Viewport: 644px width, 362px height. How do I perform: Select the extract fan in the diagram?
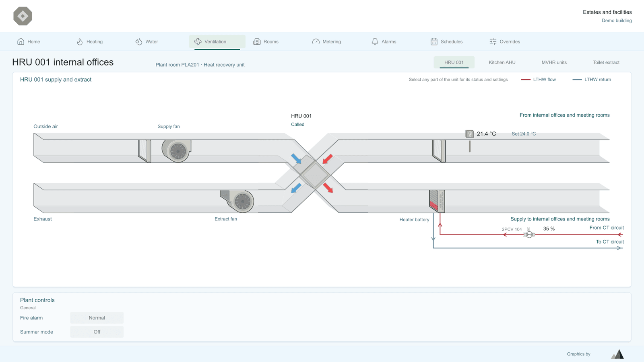tap(237, 201)
